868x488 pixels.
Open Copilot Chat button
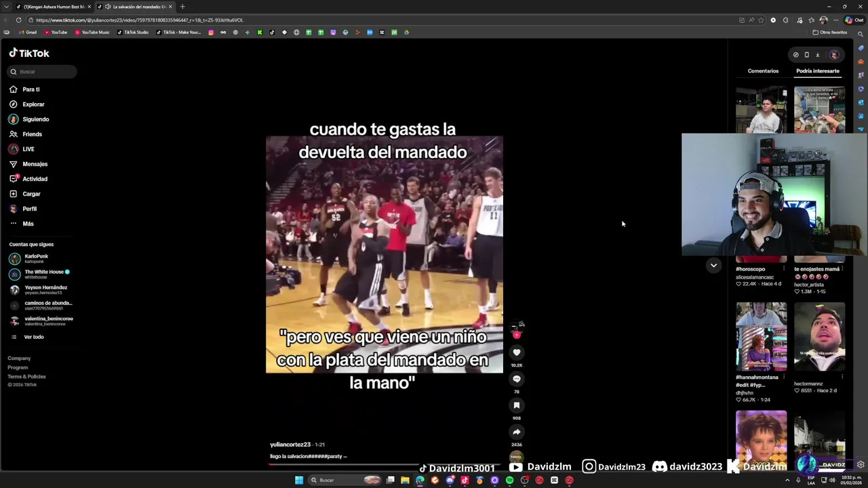click(x=854, y=20)
